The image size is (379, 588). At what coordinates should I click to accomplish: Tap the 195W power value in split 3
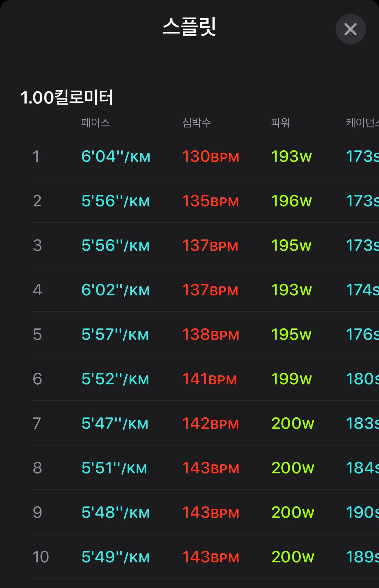pyautogui.click(x=291, y=245)
